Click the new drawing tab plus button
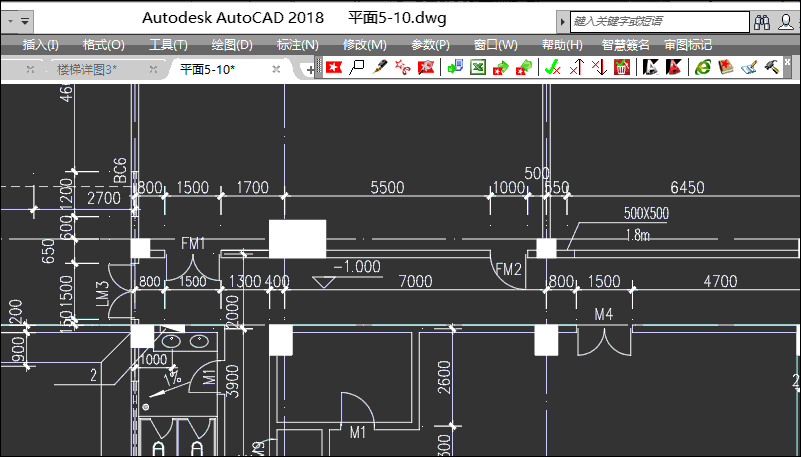Viewport: 801px width, 457px height. 309,69
